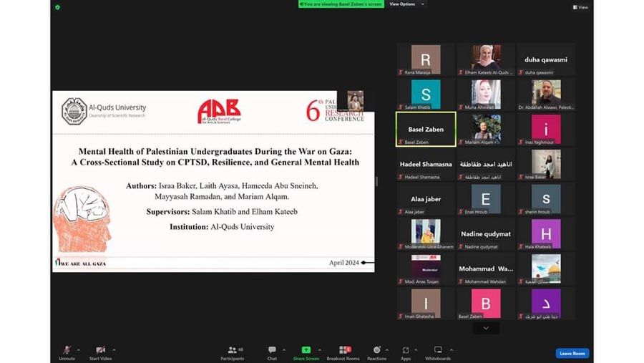644x363 pixels.
Task: Open the Apps panel
Action: point(406,352)
